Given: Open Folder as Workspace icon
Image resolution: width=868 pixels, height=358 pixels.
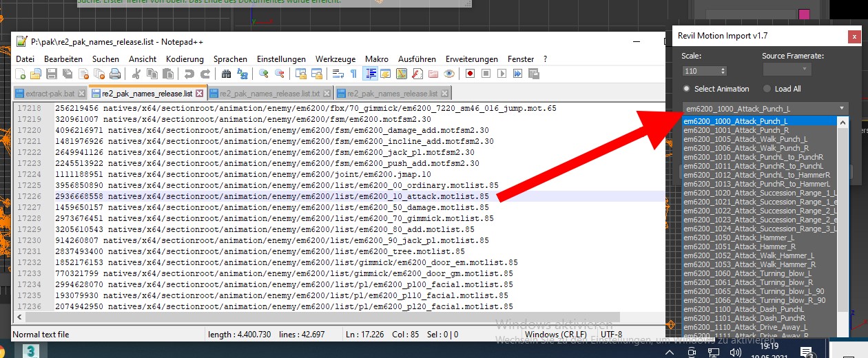Looking at the screenshot, I should pos(433,74).
